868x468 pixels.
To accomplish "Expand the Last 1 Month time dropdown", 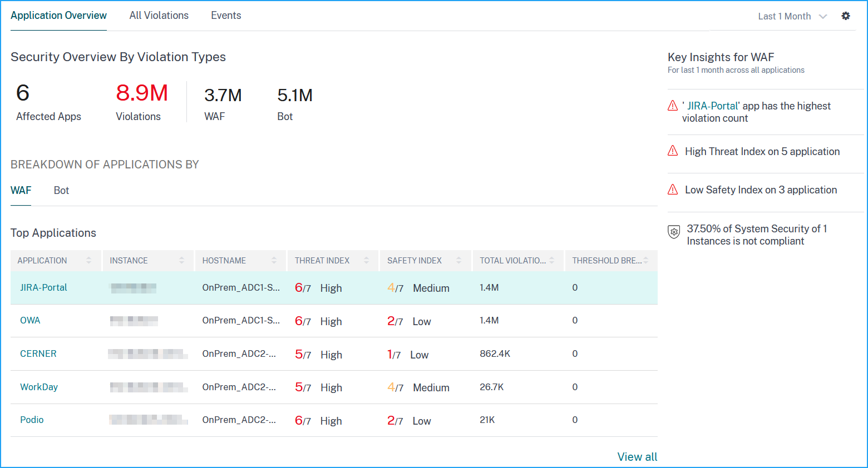I will pos(792,17).
